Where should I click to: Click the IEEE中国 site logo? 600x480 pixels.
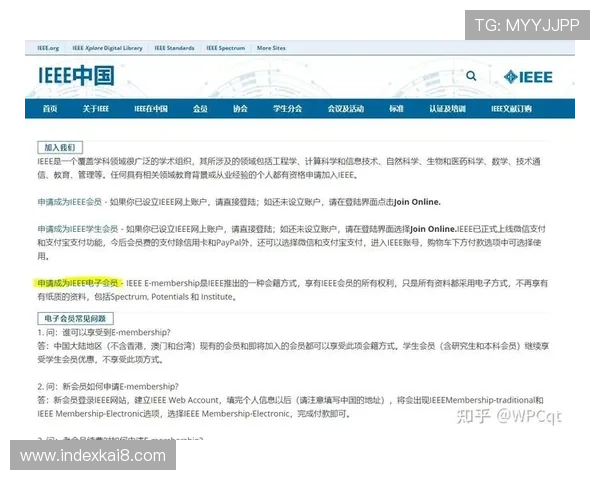(76, 75)
